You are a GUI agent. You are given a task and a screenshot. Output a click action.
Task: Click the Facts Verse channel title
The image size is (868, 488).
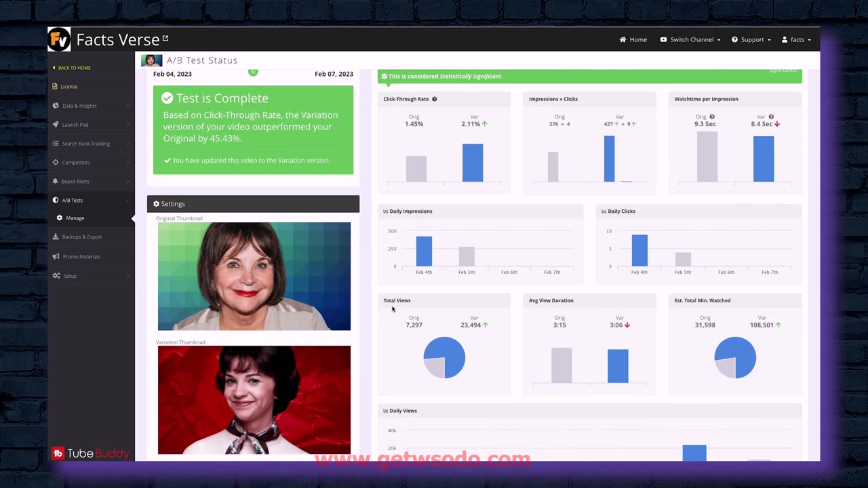118,39
